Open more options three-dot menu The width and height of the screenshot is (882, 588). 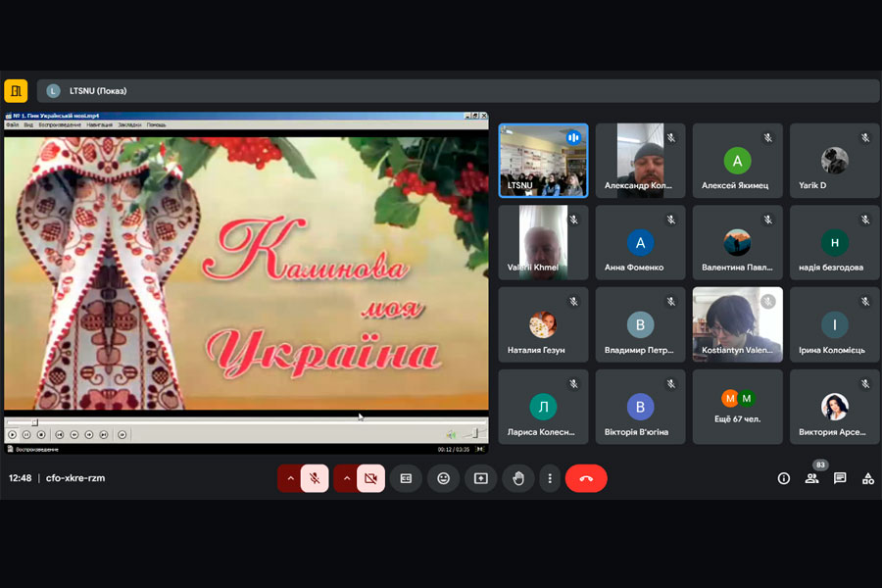(x=550, y=478)
